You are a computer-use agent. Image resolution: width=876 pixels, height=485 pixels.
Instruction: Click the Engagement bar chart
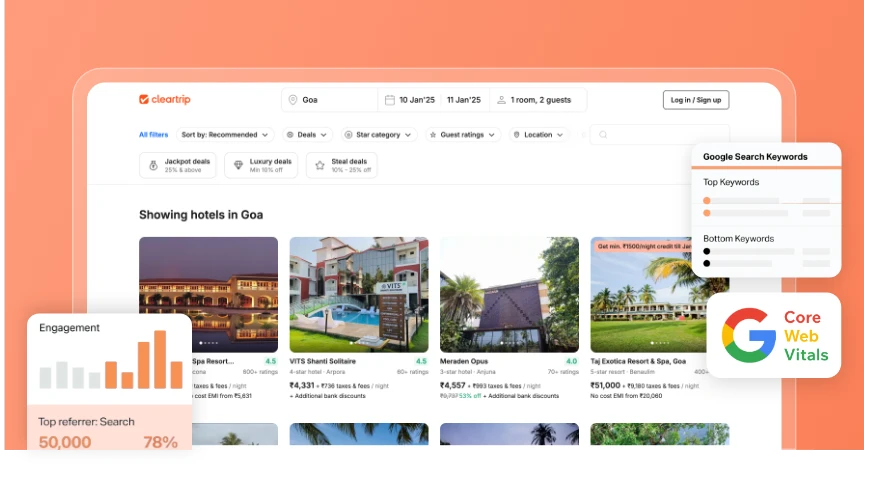click(x=111, y=360)
